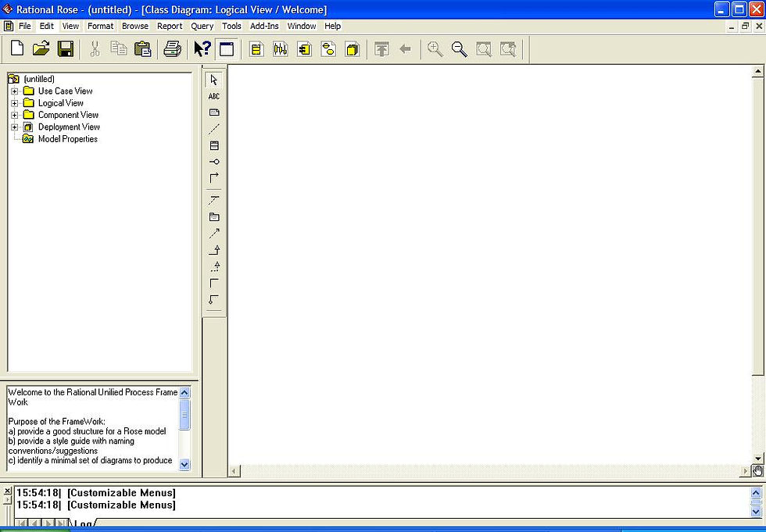Open an existing model via folder icon
Screen dimensions: 766x532
(41, 48)
